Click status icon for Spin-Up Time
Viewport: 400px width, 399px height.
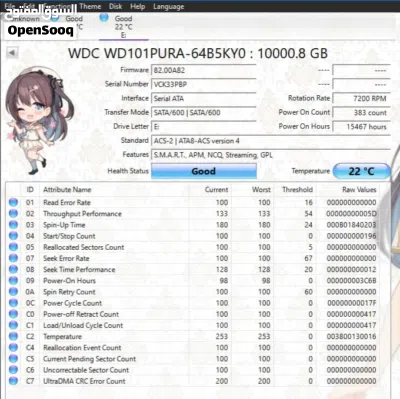[13, 225]
